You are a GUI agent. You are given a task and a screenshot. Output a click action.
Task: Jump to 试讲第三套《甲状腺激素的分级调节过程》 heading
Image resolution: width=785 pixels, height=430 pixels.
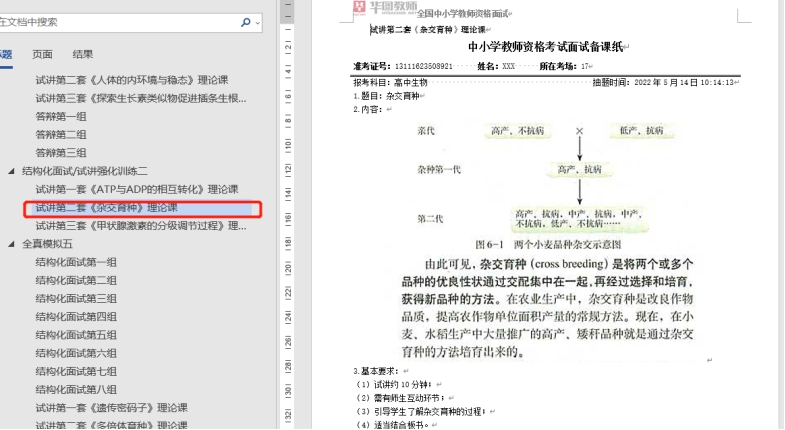click(x=140, y=226)
